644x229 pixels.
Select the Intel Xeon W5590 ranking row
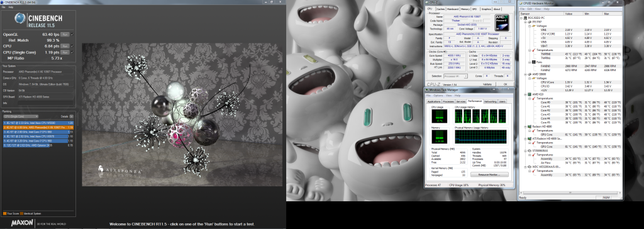pyautogui.click(x=38, y=123)
